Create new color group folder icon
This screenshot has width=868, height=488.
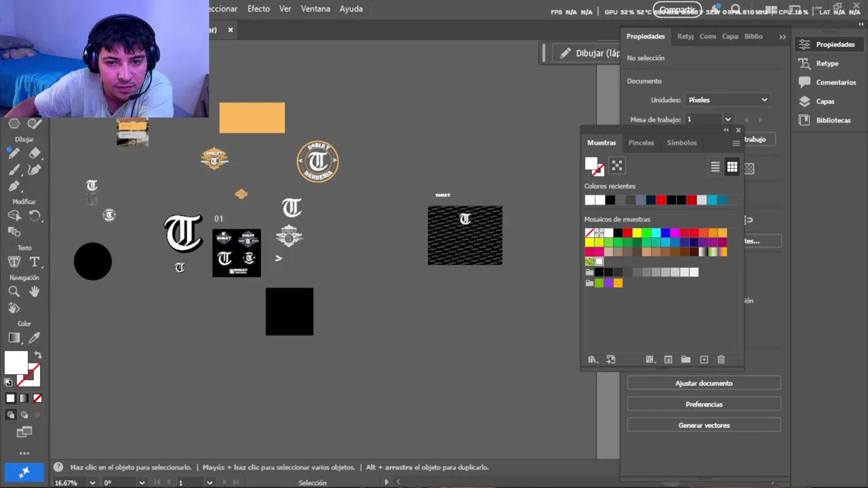686,360
